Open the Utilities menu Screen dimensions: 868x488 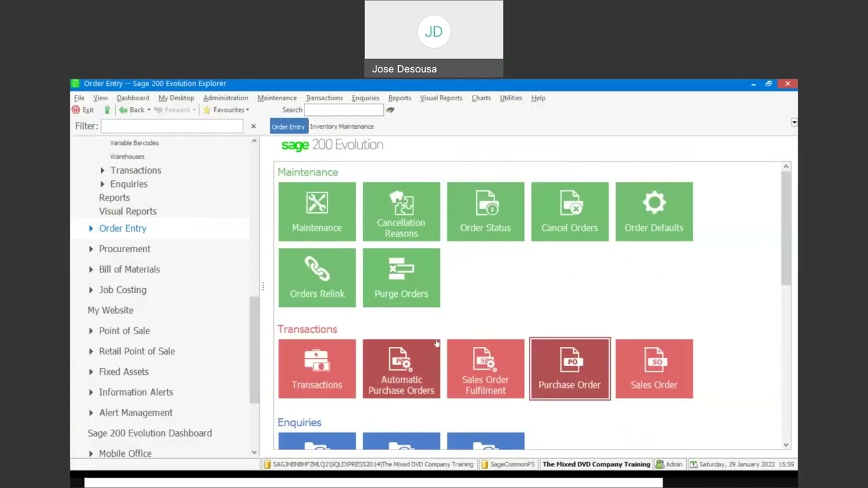pos(511,98)
